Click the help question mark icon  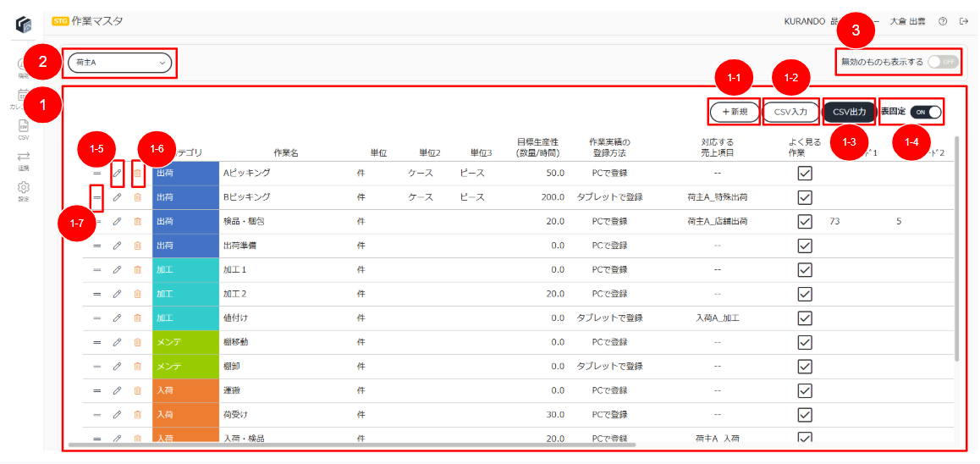tap(943, 21)
